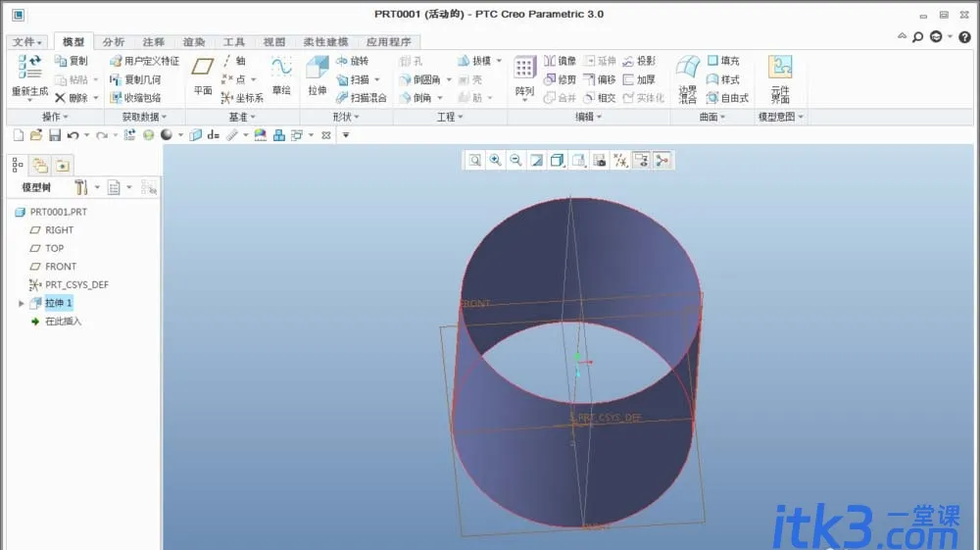The width and height of the screenshot is (980, 550).
Task: Toggle datum display filters icon
Action: (x=620, y=161)
